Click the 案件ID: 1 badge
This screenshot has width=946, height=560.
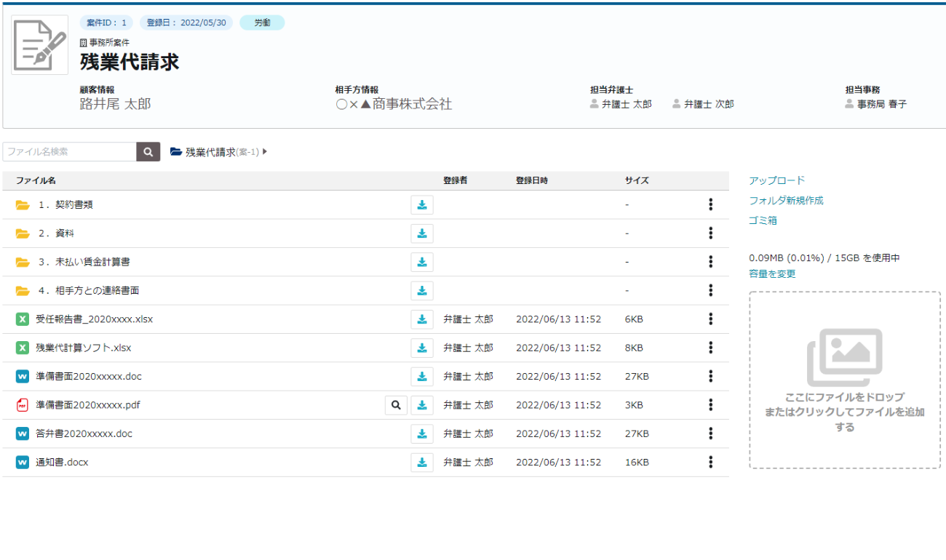click(x=106, y=23)
